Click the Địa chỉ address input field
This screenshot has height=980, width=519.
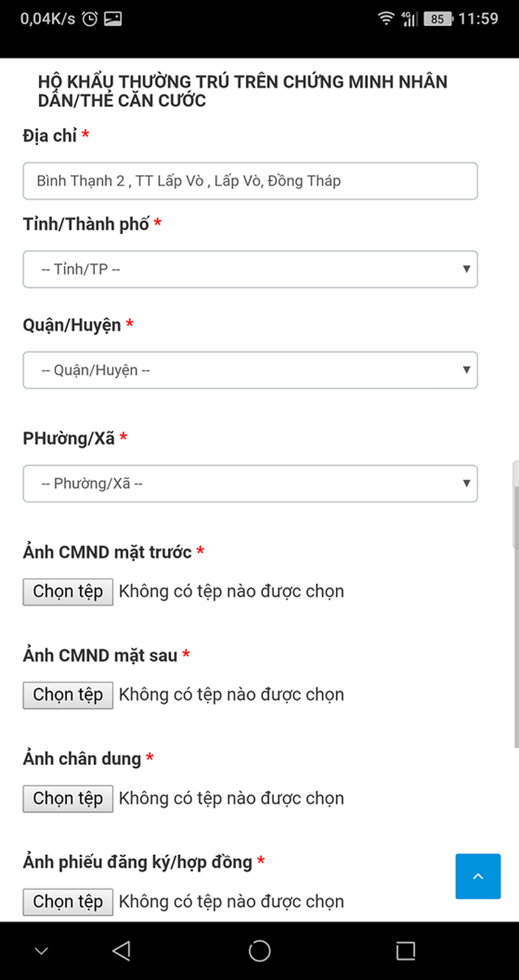pyautogui.click(x=250, y=181)
